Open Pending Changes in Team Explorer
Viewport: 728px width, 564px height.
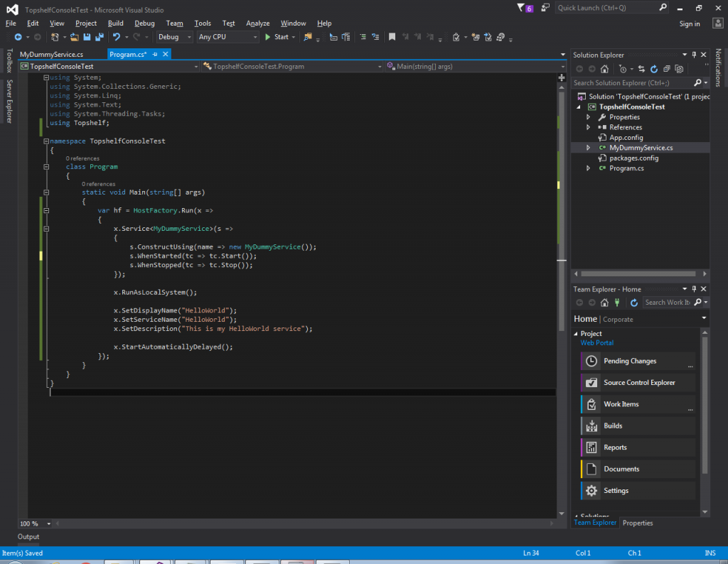pos(638,361)
